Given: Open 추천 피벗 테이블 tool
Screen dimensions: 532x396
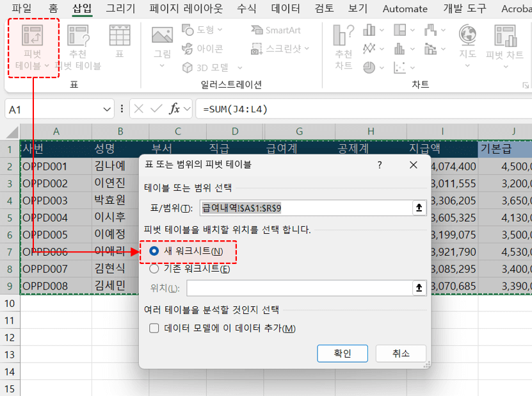Looking at the screenshot, I should click(x=79, y=47).
